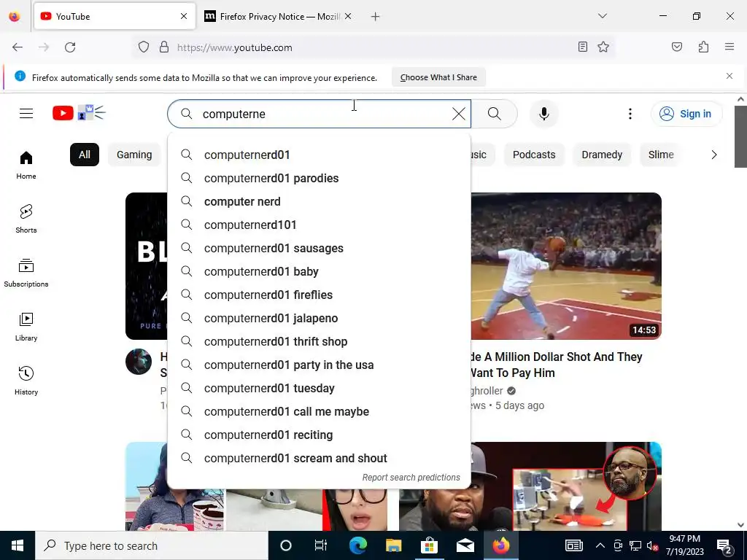Close the YouTube tab
The width and height of the screenshot is (747, 560).
point(184,16)
